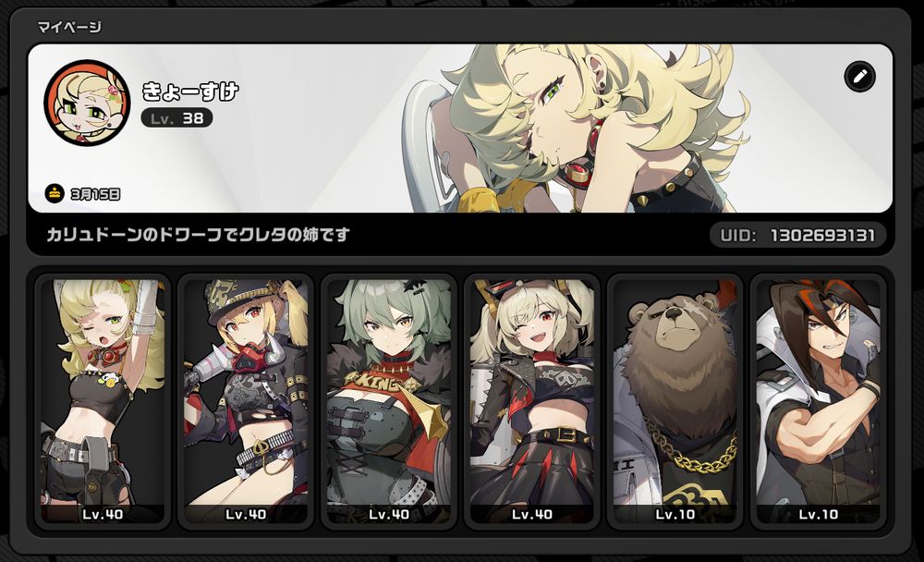Screen dimensions: 924x562
Task: Select the agent card with black cap
Action: coord(246,400)
